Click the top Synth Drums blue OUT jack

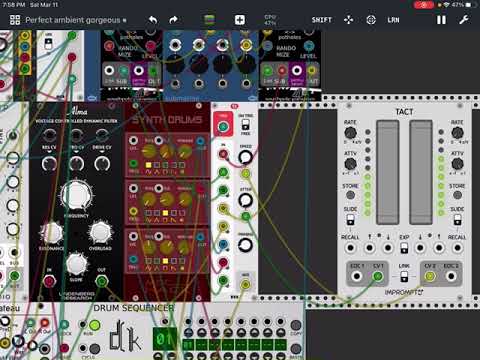point(200,141)
